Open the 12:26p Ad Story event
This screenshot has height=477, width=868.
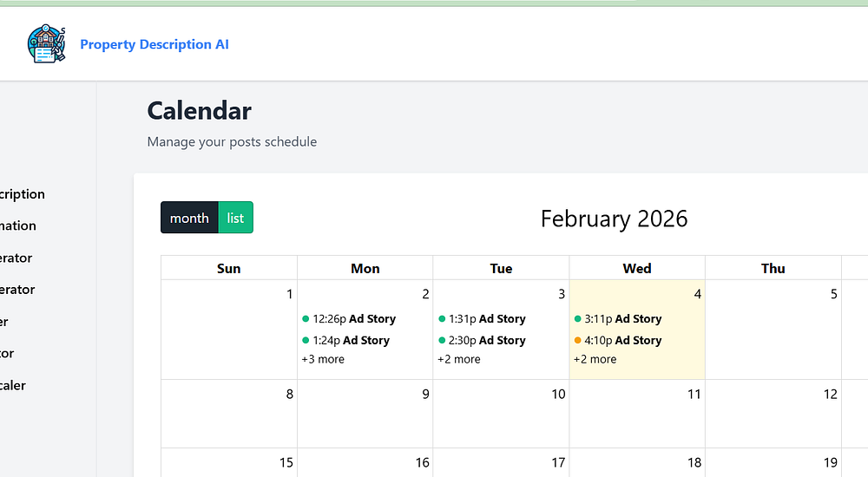[354, 319]
